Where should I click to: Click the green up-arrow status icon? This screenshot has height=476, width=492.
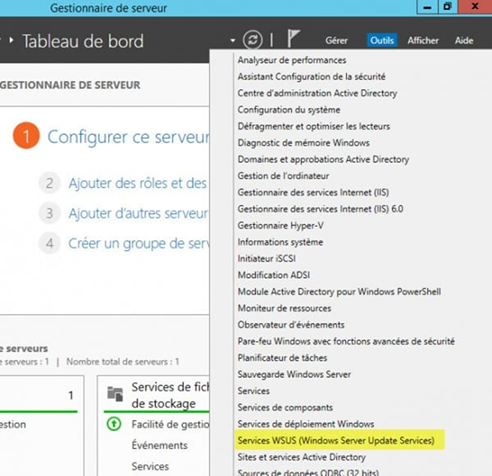click(x=114, y=424)
